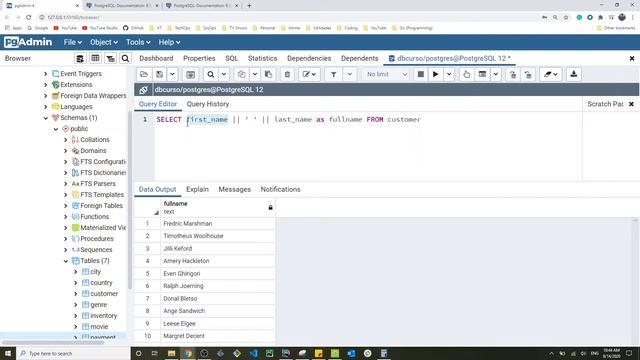The image size is (640, 360).
Task: Click the View Data grid icon in Browser
Action: pos(95,58)
